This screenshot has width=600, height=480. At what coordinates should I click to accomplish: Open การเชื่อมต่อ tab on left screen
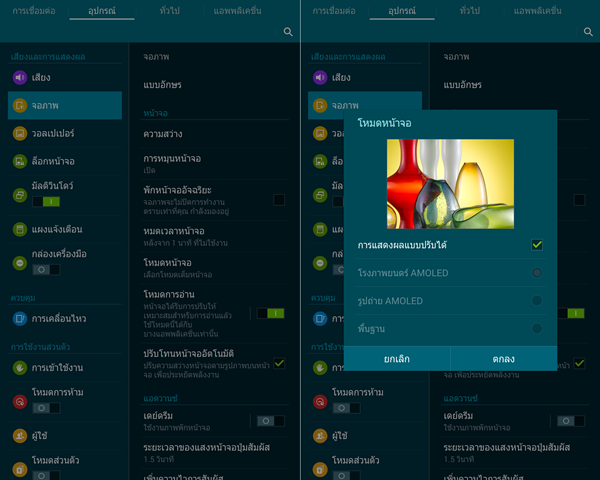[x=34, y=10]
